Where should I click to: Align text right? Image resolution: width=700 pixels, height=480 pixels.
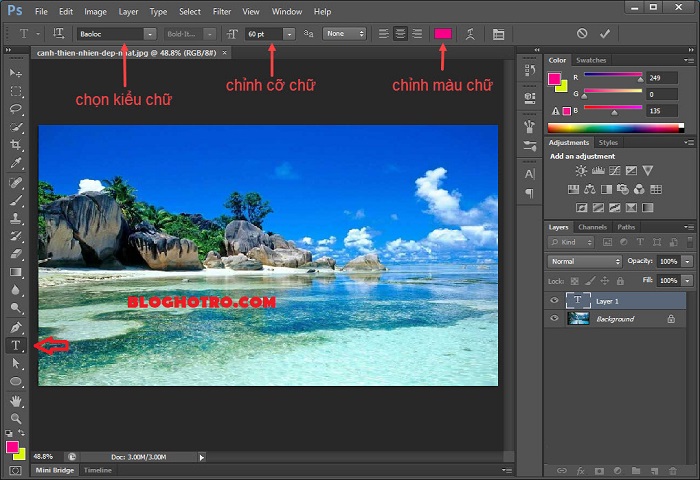[x=417, y=34]
